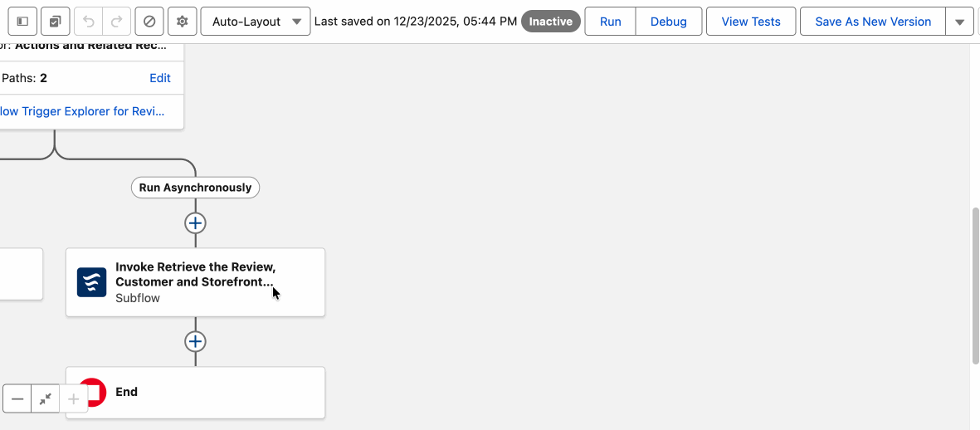Screen dimensions: 980x430
Task: Click the select elements checkbox icon
Action: [x=56, y=22]
